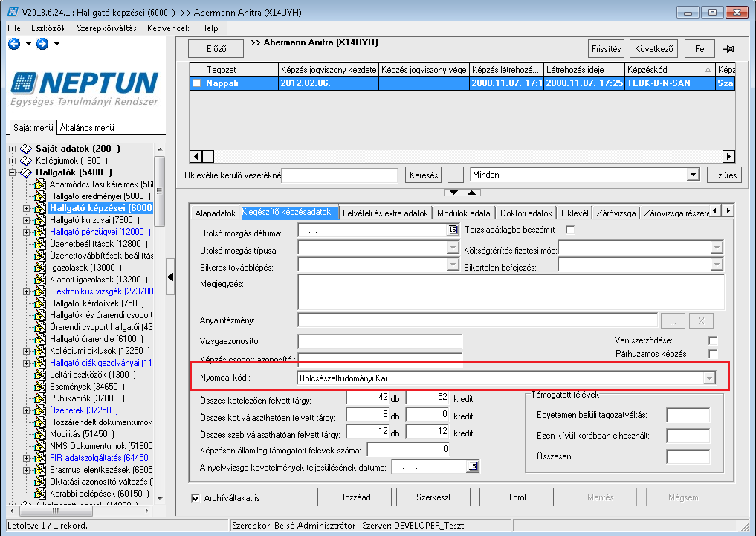Click the blue Back navigation arrow

point(14,44)
